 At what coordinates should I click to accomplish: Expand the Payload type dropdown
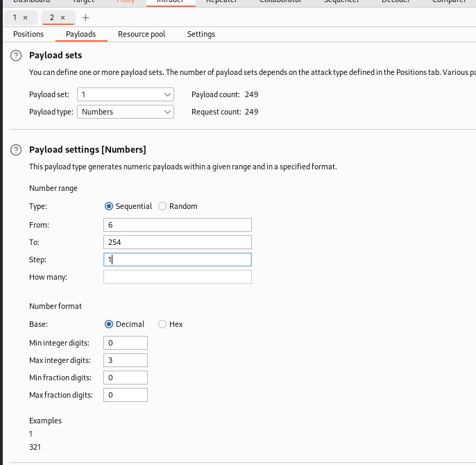(126, 112)
